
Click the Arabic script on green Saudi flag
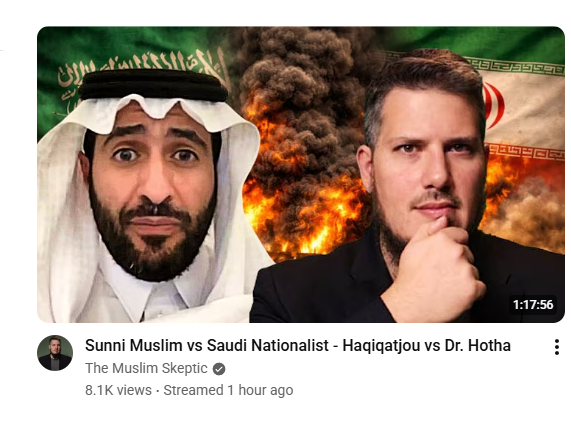(142, 69)
